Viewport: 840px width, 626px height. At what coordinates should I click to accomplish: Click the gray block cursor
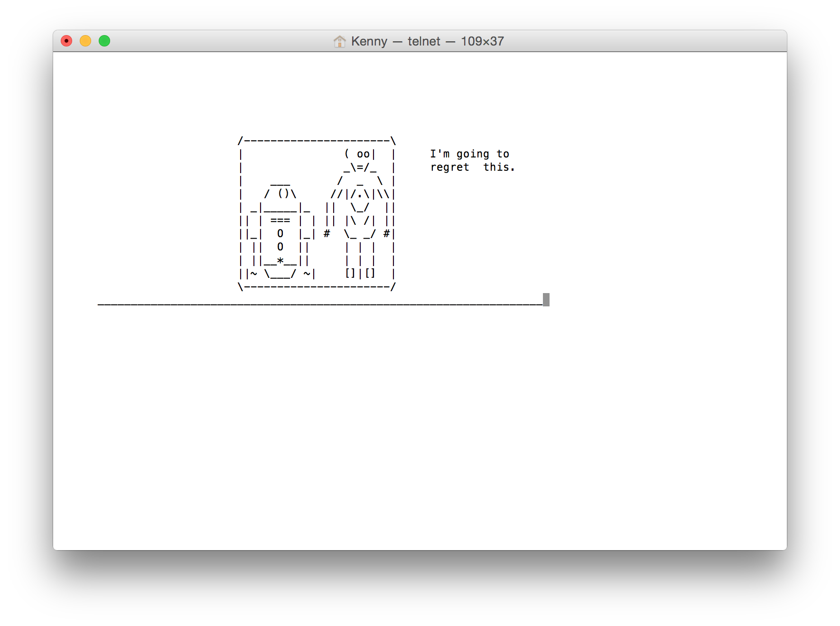coord(546,299)
